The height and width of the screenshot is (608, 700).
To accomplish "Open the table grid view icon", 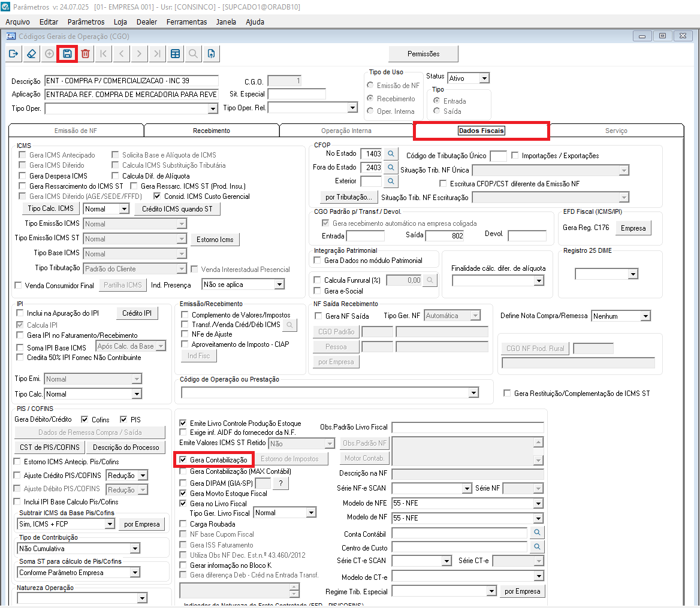I will pyautogui.click(x=176, y=53).
